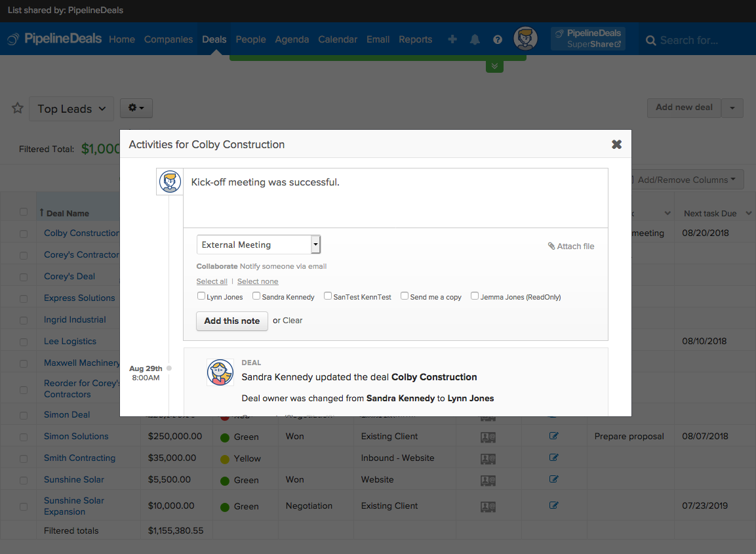Screen dimensions: 756x554
Task: Click the Clear link
Action: (292, 320)
